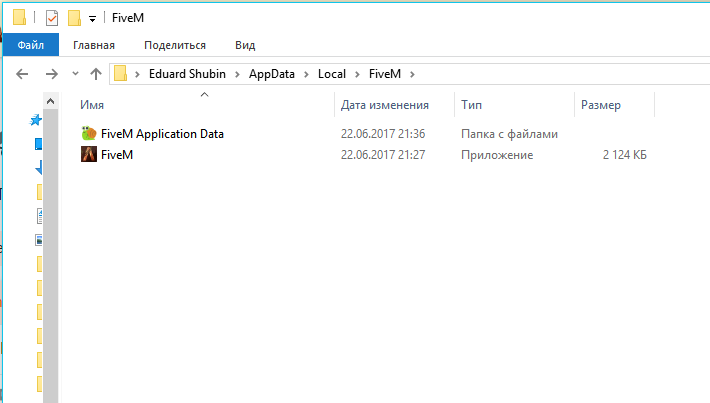Click the snail icon of FiveM Application Data

coord(89,133)
